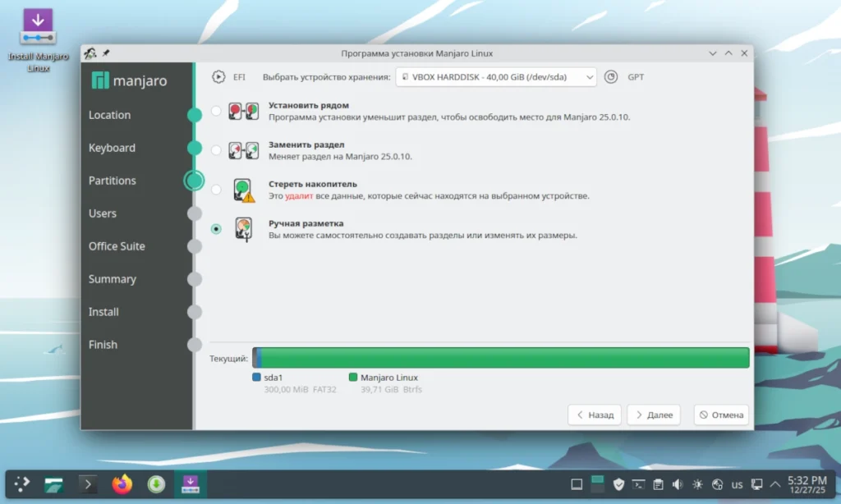841x504 pixels.
Task: Click the show desktop tray icon
Action: (x=577, y=484)
